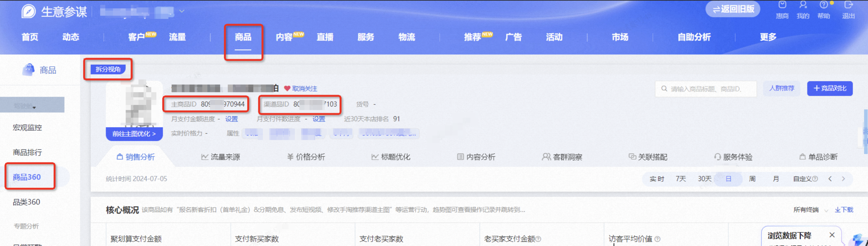Viewport: 868px width, 246px height.
Task: Click 设置 for 月支付件数进度
Action: pyautogui.click(x=319, y=119)
